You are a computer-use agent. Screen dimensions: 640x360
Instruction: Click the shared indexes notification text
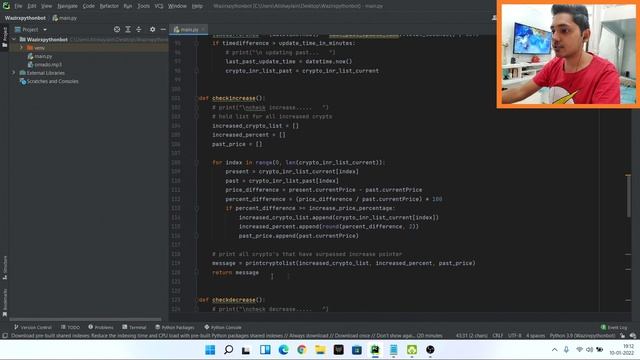click(x=227, y=336)
